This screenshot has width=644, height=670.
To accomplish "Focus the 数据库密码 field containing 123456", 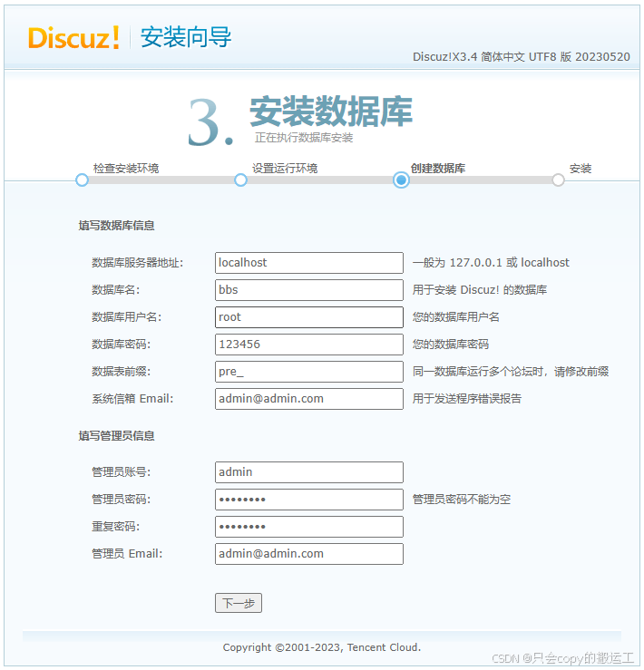I will click(x=309, y=345).
